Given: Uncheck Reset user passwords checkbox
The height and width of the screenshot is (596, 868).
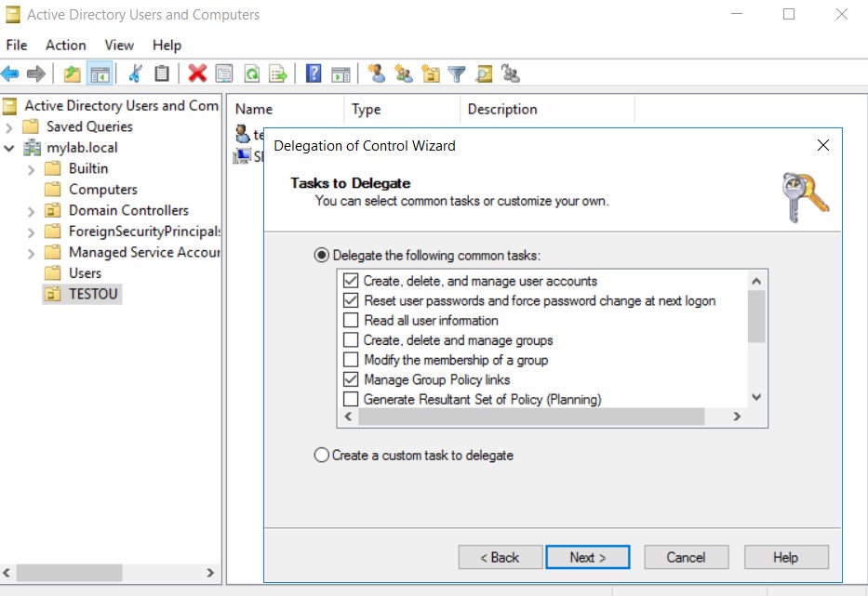Looking at the screenshot, I should [351, 300].
